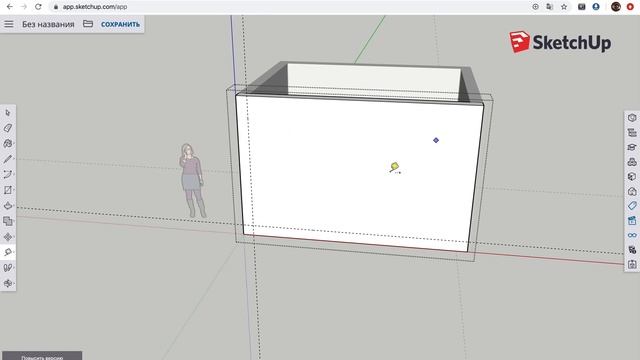Choose the footprints Walk tool
Image resolution: width=640 pixels, height=360 pixels.
point(8,268)
